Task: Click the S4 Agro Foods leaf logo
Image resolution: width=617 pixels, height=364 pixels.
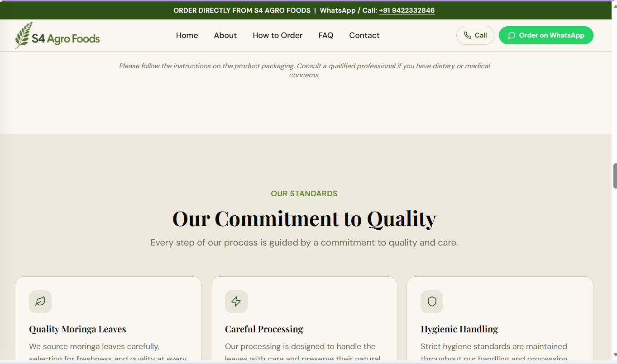Action: 57,35
